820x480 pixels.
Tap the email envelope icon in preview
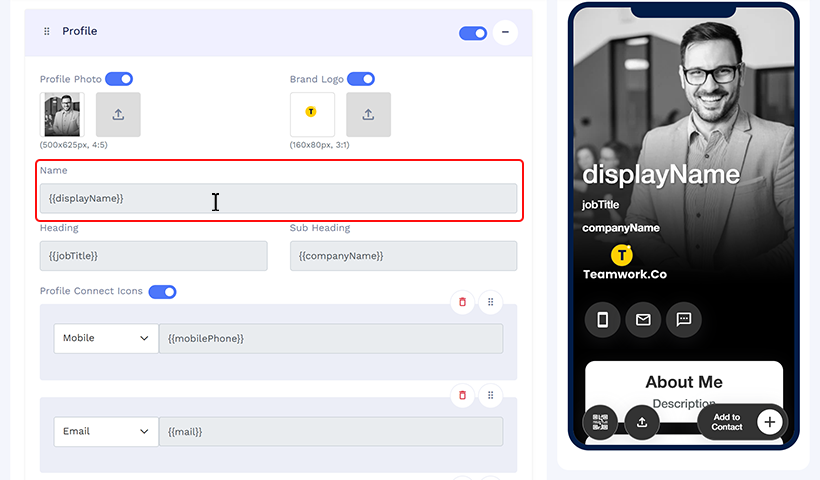[643, 319]
